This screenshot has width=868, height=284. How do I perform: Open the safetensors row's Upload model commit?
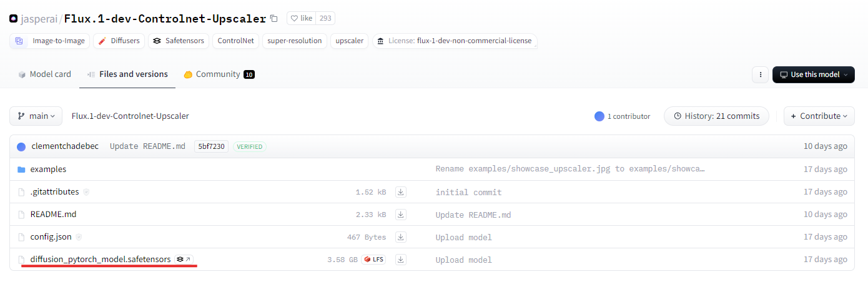[463, 260]
